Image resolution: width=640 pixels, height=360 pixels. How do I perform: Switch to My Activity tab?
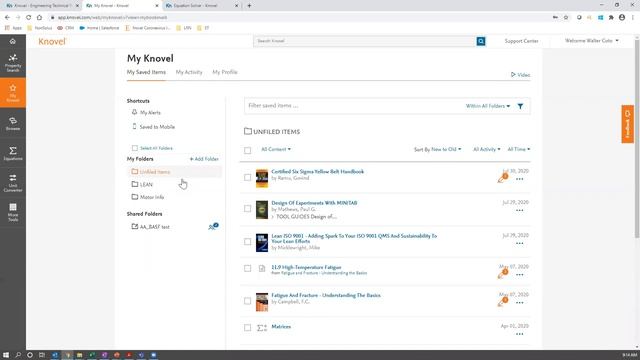pos(189,72)
